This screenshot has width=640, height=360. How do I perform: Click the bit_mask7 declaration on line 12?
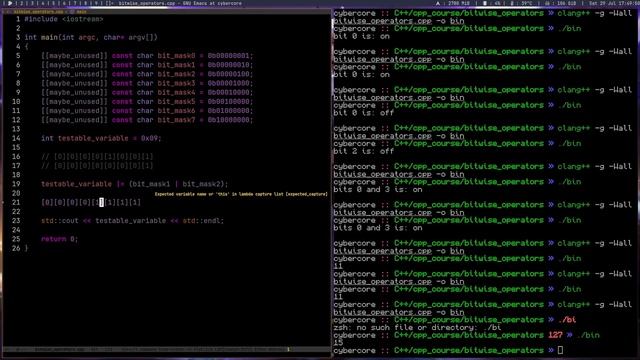pyautogui.click(x=147, y=120)
